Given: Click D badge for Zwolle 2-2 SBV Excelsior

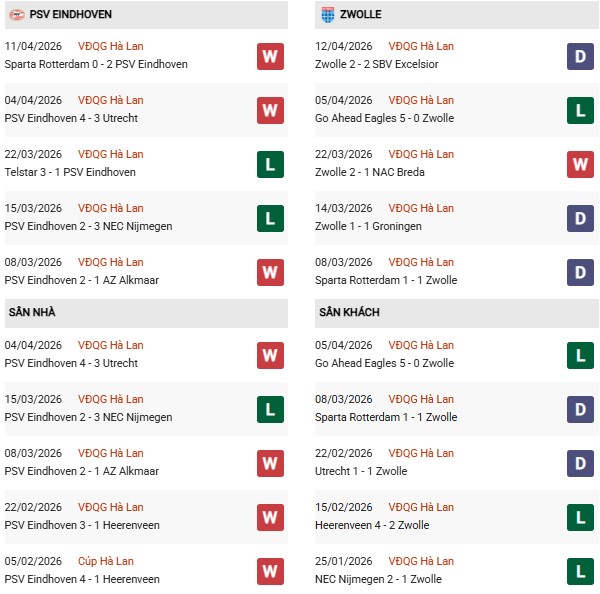Looking at the screenshot, I should [580, 56].
